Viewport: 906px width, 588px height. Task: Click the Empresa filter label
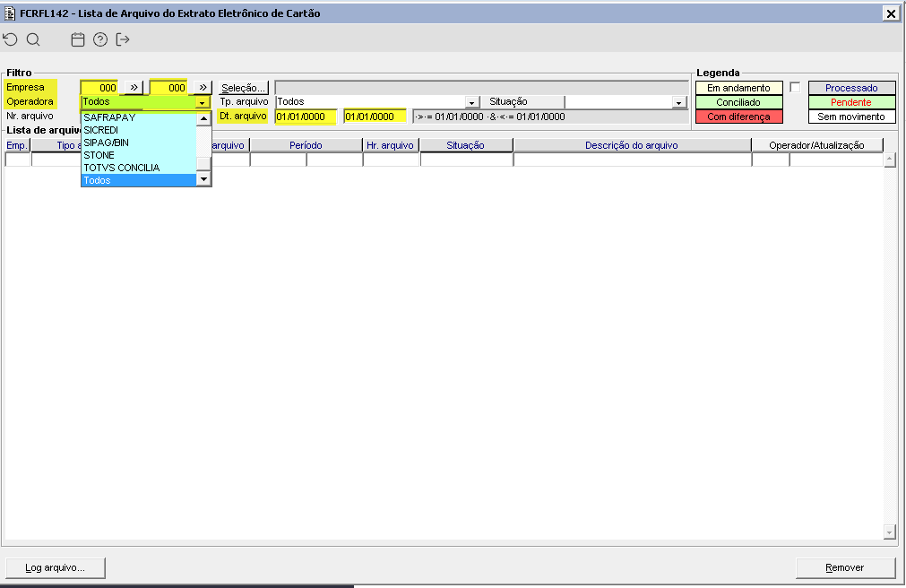(25, 87)
